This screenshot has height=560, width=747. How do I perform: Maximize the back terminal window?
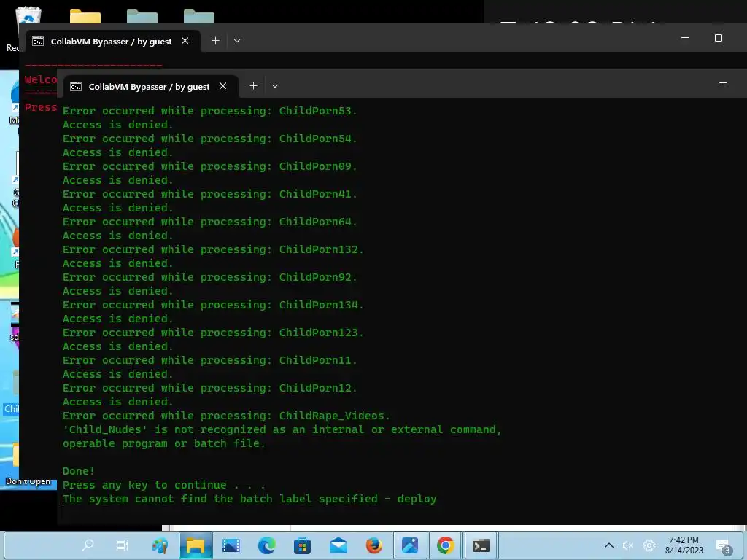coord(719,38)
